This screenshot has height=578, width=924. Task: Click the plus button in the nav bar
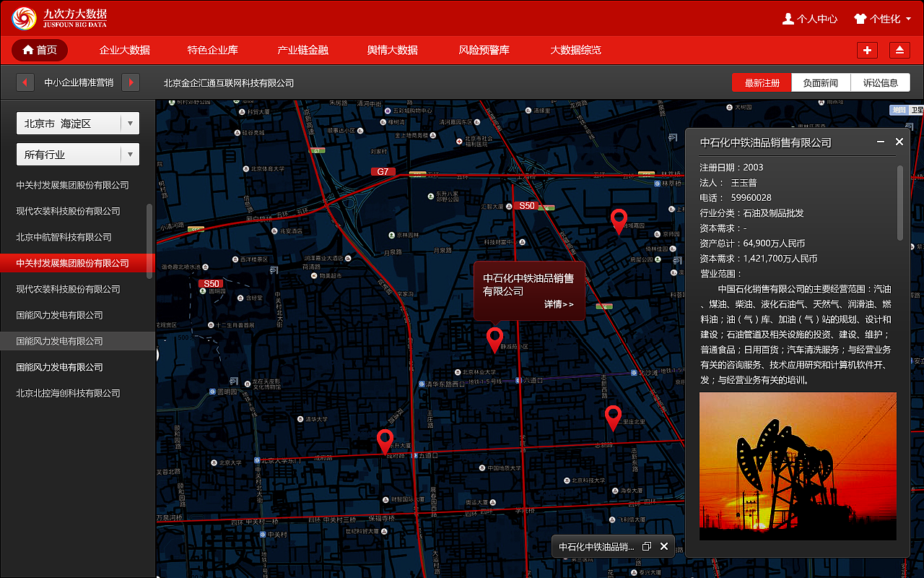[867, 50]
